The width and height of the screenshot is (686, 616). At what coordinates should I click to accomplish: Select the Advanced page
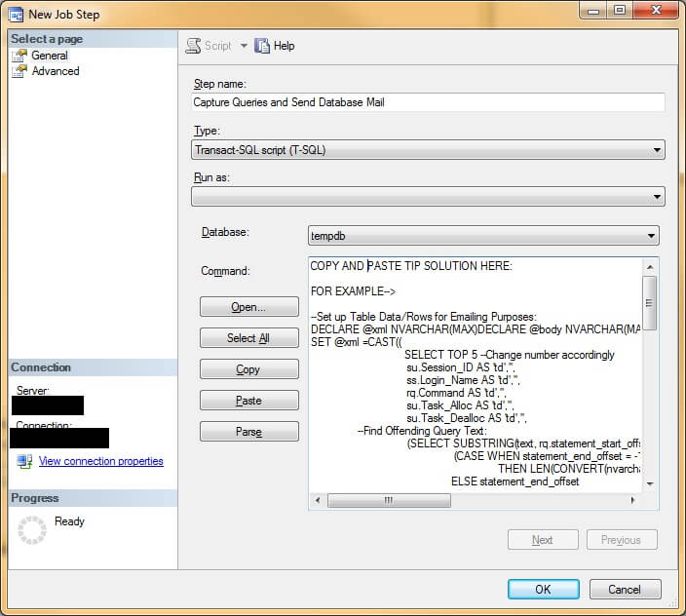coord(55,71)
